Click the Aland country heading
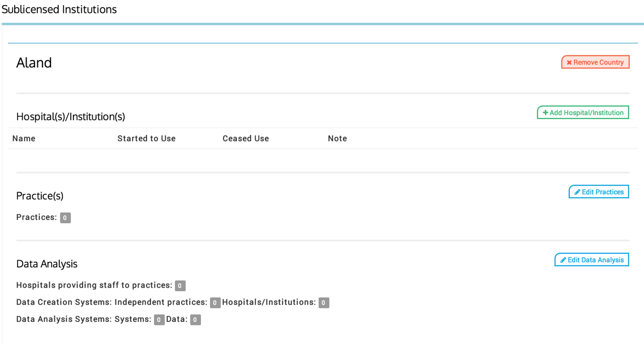 (x=34, y=63)
